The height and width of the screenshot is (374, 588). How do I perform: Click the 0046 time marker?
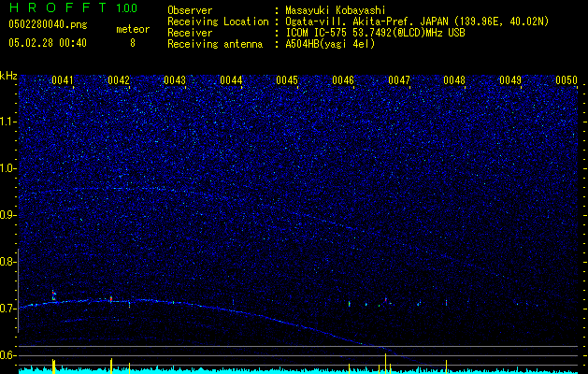pyautogui.click(x=343, y=80)
